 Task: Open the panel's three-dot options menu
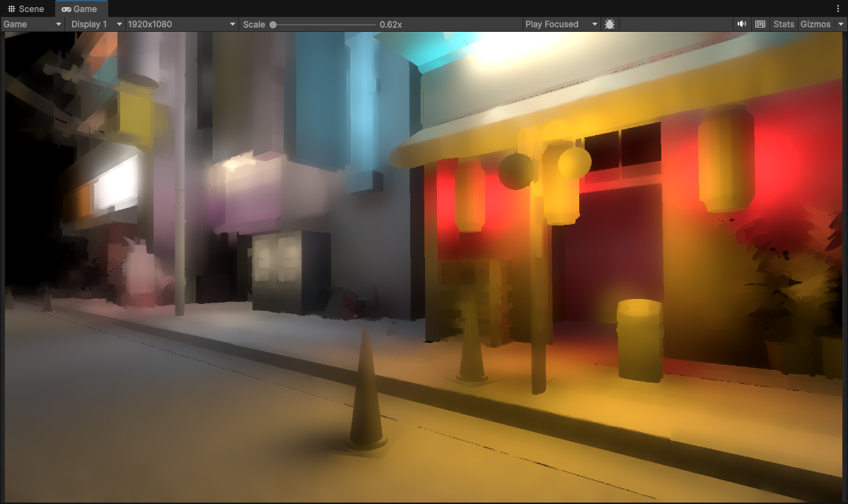(837, 8)
